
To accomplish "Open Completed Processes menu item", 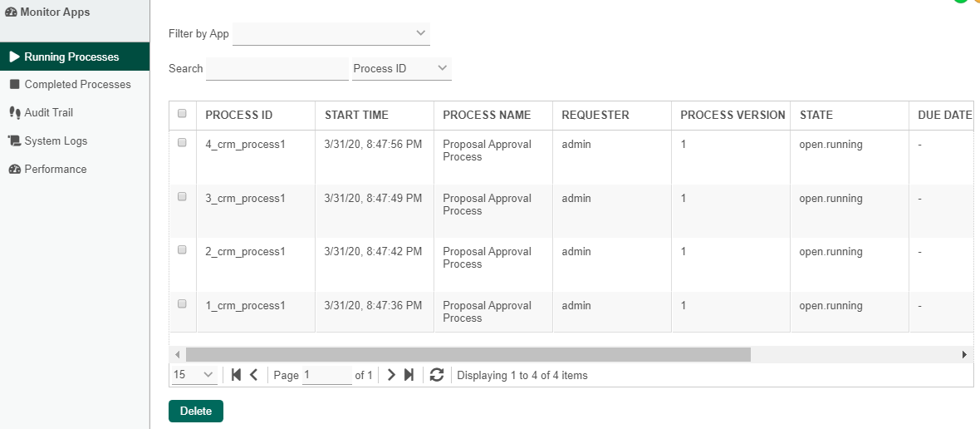I will pyautogui.click(x=77, y=84).
